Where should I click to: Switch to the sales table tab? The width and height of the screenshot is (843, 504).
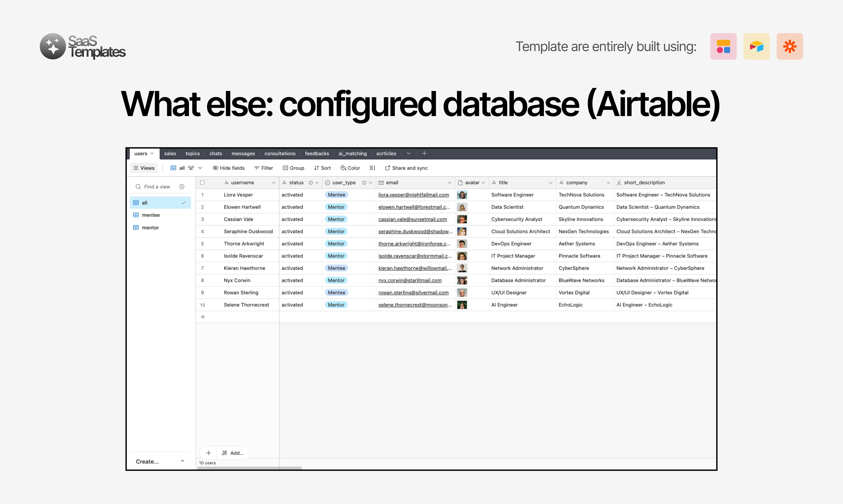170,154
